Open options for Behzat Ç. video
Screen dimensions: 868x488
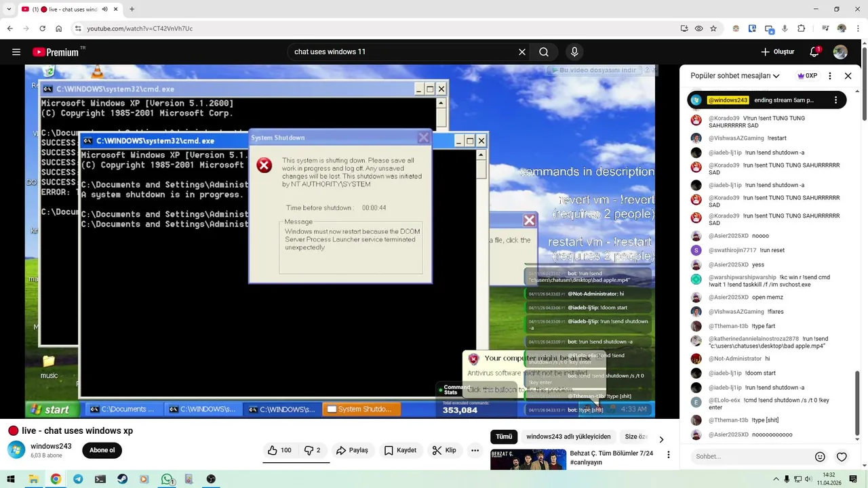click(669, 455)
